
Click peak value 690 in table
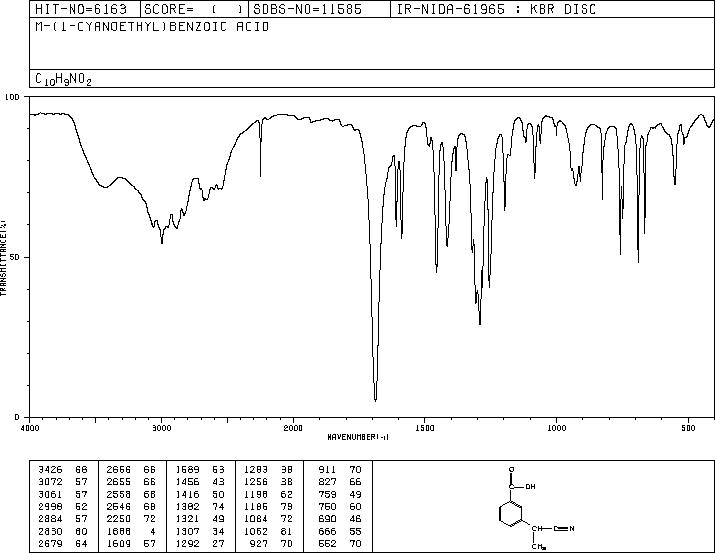[327, 519]
